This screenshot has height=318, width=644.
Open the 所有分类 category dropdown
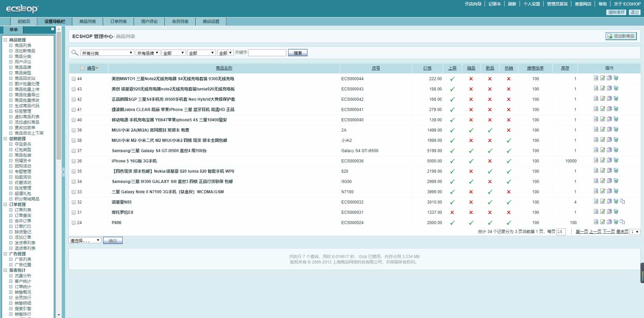click(x=107, y=53)
